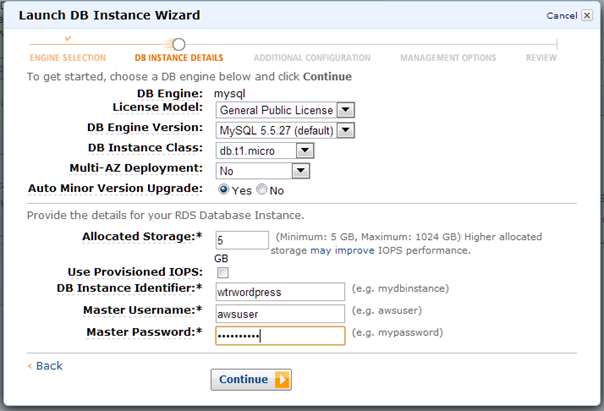604x411 pixels.
Task: Open the Review step
Action: [541, 58]
